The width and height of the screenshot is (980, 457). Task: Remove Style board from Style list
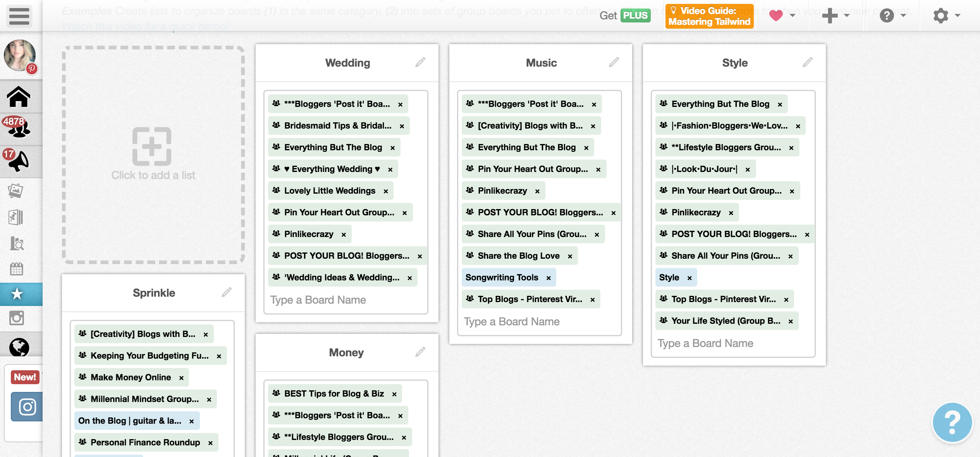[689, 278]
